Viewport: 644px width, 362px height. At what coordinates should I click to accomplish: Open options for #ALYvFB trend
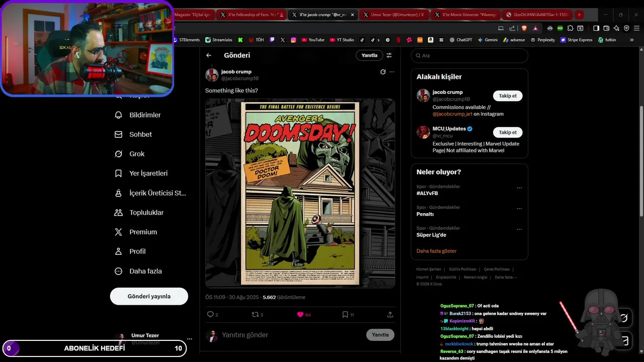coord(519,188)
